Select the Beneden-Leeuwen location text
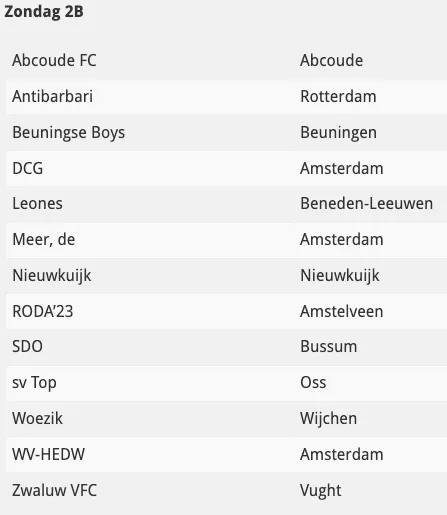The image size is (447, 515). (x=367, y=204)
